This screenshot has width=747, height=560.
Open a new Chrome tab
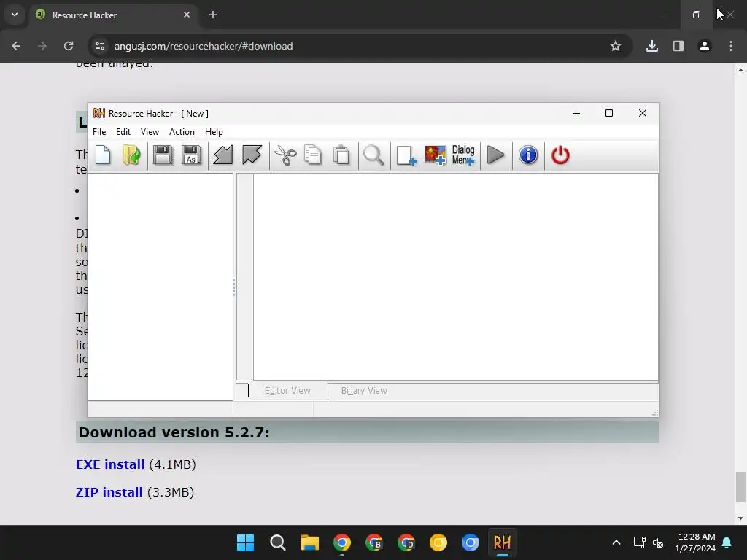click(x=213, y=15)
